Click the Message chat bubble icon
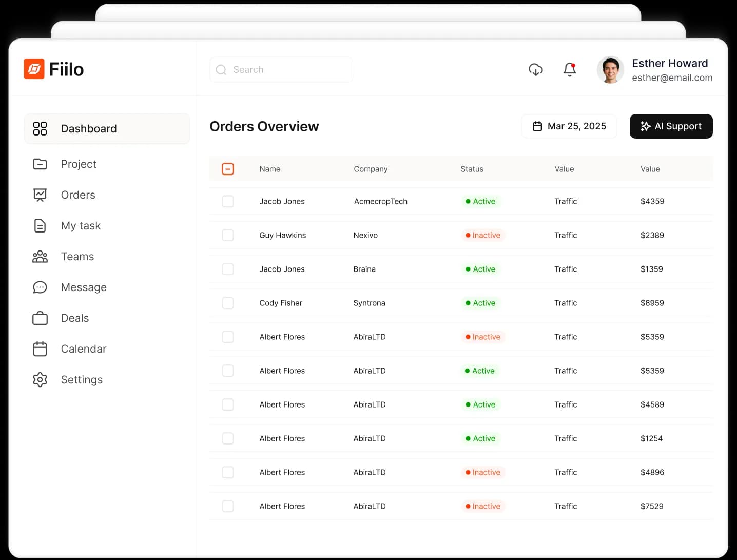The height and width of the screenshot is (560, 737). tap(40, 287)
